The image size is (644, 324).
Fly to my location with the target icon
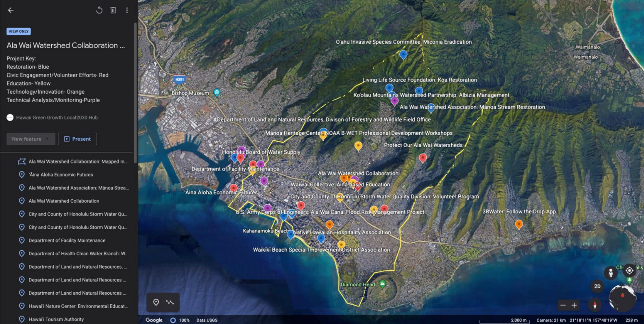point(629,270)
